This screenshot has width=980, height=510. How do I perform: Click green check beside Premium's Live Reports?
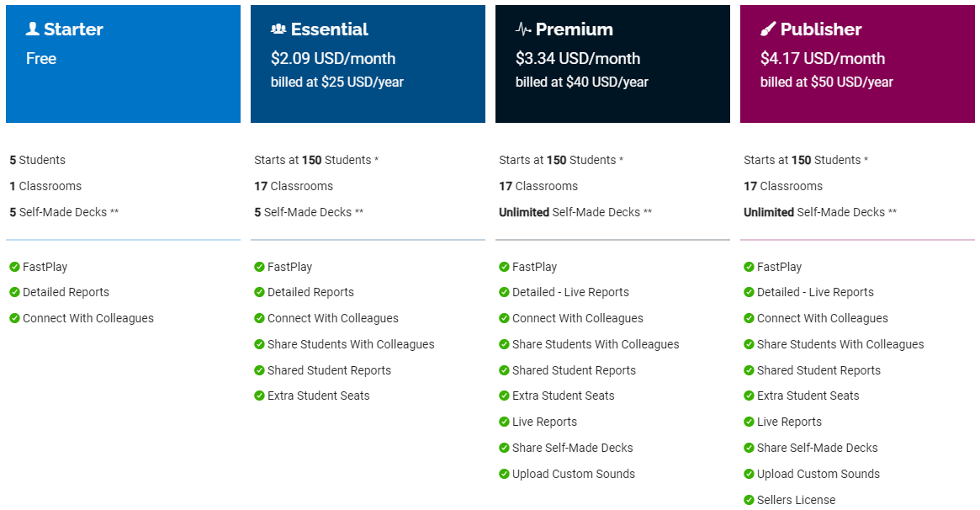(504, 422)
